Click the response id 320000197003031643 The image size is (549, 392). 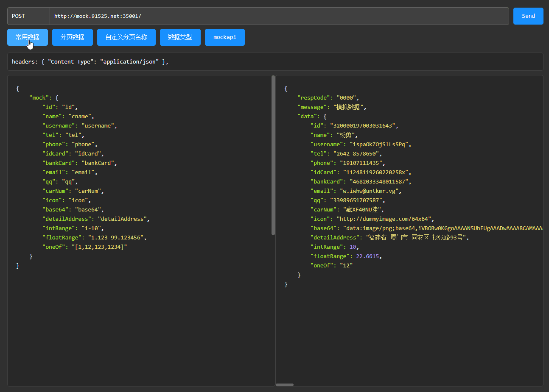pos(363,126)
